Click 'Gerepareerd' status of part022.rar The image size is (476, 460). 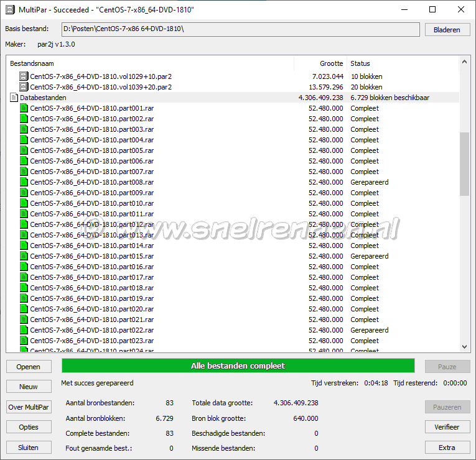370,330
